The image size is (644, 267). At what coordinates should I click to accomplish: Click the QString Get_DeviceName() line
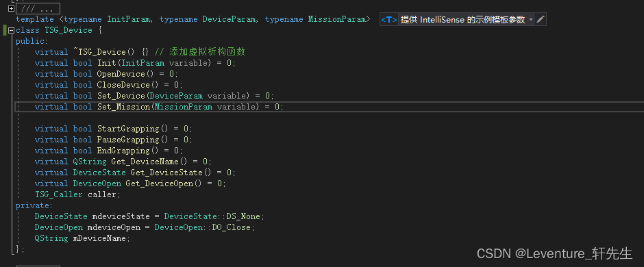click(123, 162)
